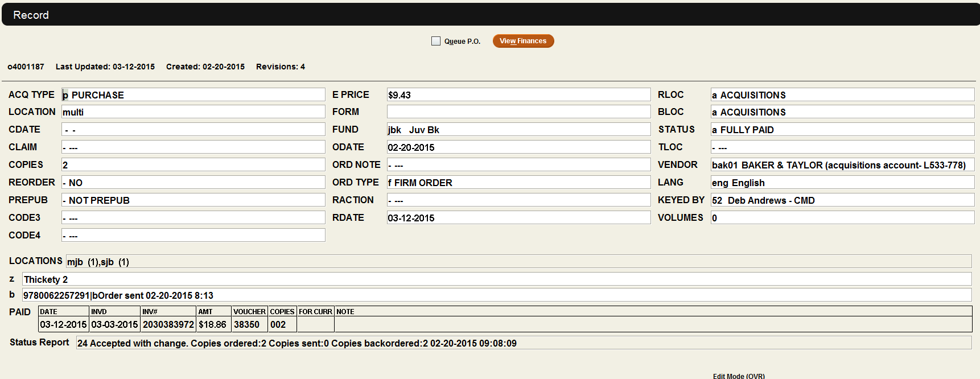Select the paid COPIES cell 002
Image resolution: width=980 pixels, height=379 pixels.
pyautogui.click(x=282, y=324)
